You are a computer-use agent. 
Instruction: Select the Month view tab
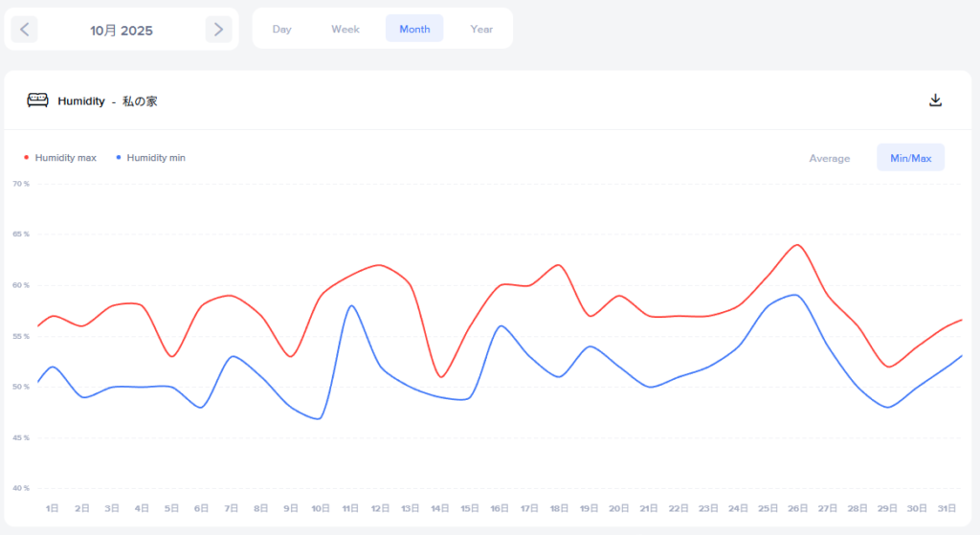[x=414, y=29]
